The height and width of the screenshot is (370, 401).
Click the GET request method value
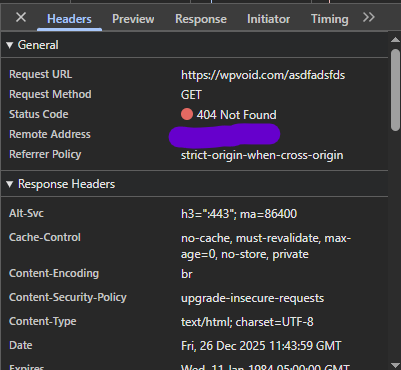point(191,95)
